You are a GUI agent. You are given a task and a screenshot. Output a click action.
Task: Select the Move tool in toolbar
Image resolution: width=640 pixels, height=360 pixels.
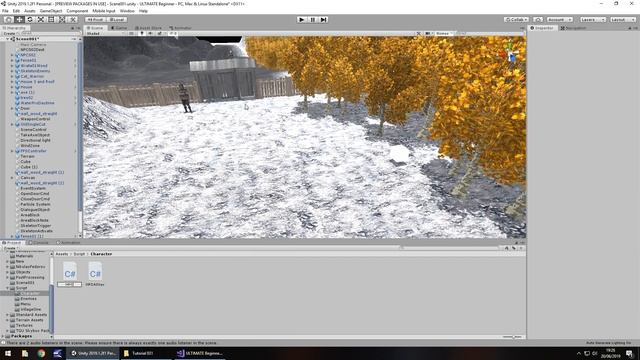point(19,20)
